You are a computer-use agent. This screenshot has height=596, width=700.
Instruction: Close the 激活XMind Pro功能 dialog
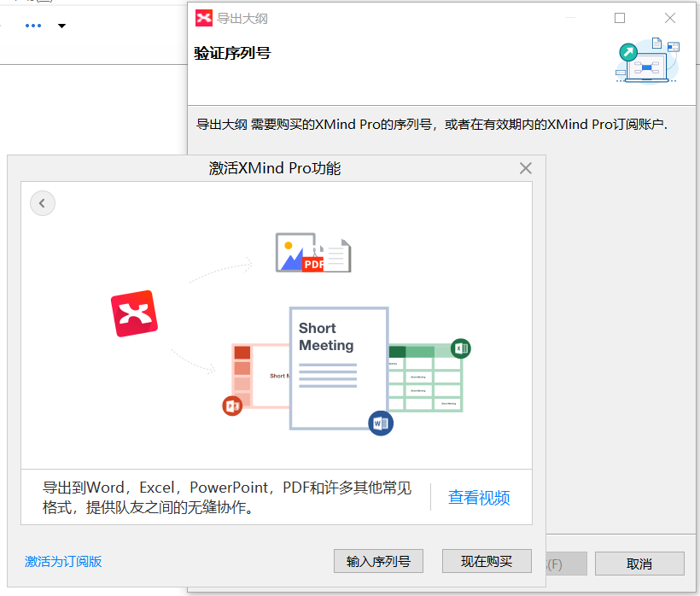pos(526,168)
